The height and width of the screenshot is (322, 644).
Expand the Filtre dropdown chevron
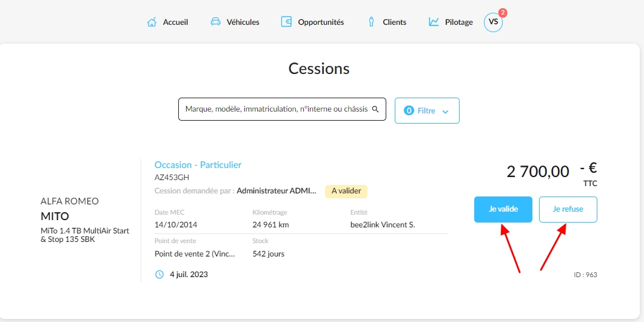click(445, 112)
